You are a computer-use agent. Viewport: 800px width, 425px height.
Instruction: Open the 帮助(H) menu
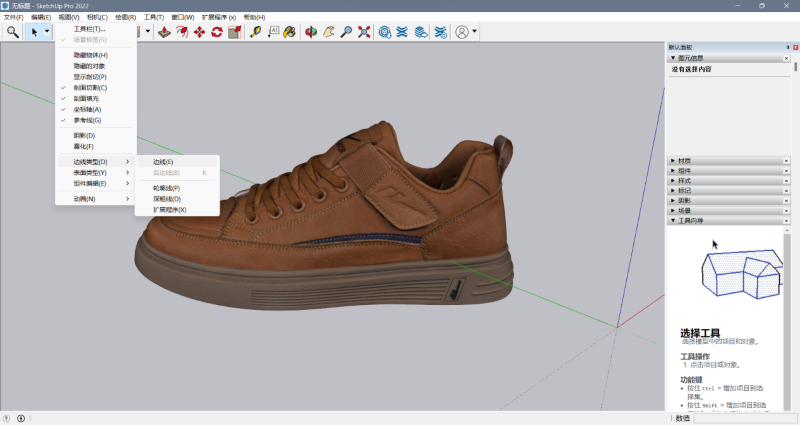[254, 17]
